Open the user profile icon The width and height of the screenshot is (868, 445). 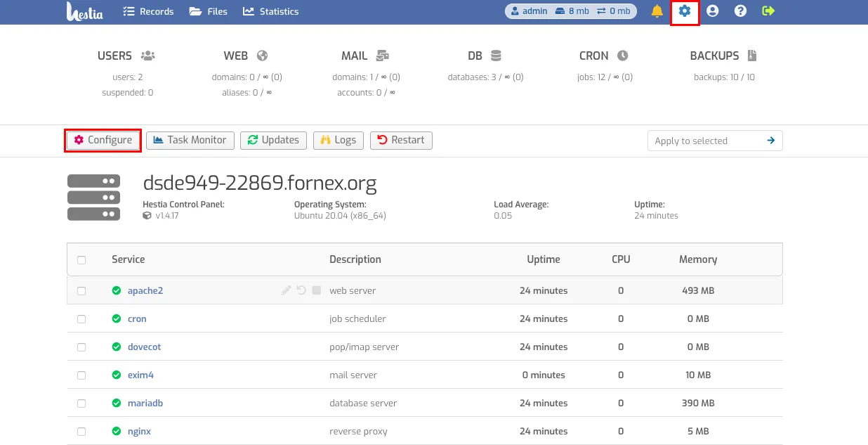click(x=713, y=11)
